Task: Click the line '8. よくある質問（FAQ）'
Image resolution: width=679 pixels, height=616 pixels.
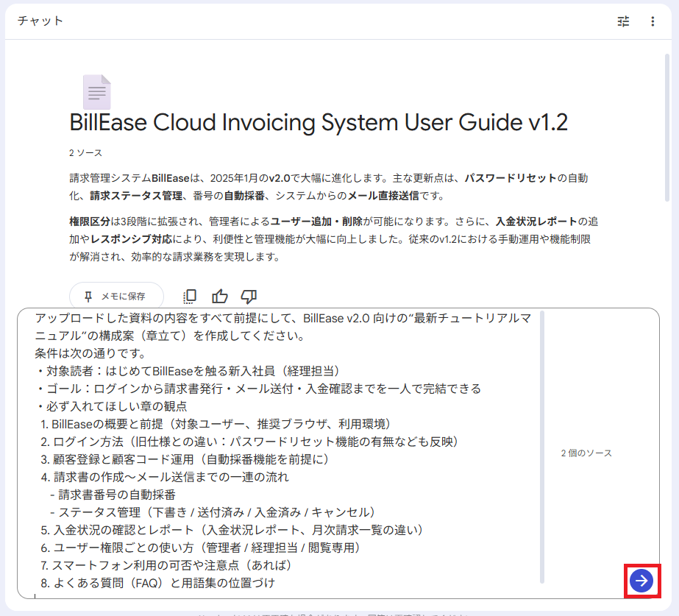Action: [x=157, y=583]
